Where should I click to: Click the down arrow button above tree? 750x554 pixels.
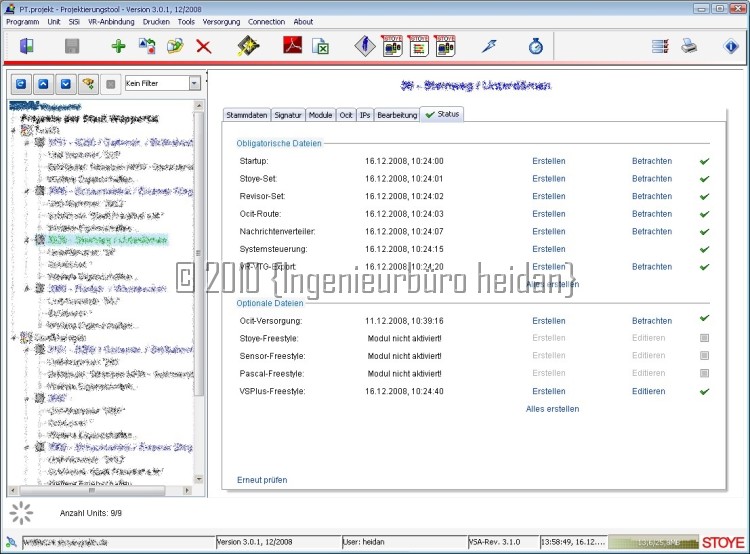66,84
